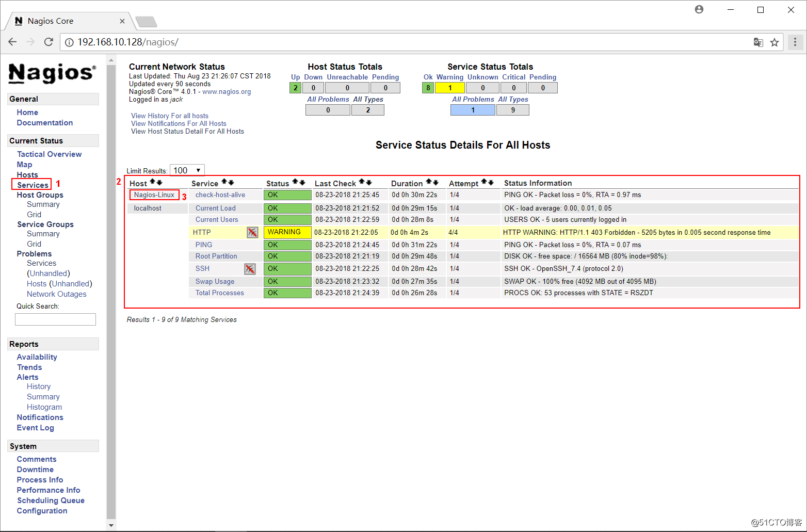The width and height of the screenshot is (807, 532).
Task: View site information icon in address bar
Action: tap(69, 42)
